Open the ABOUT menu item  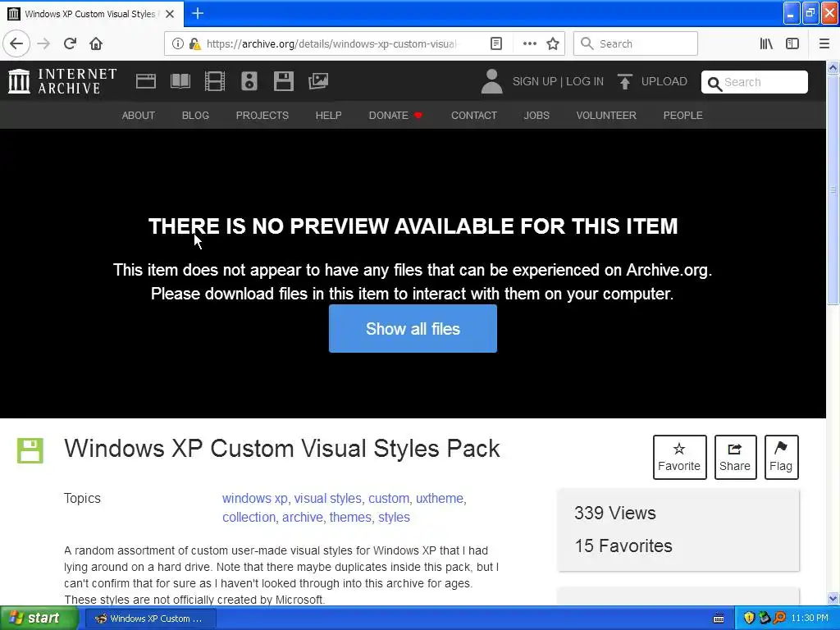138,115
